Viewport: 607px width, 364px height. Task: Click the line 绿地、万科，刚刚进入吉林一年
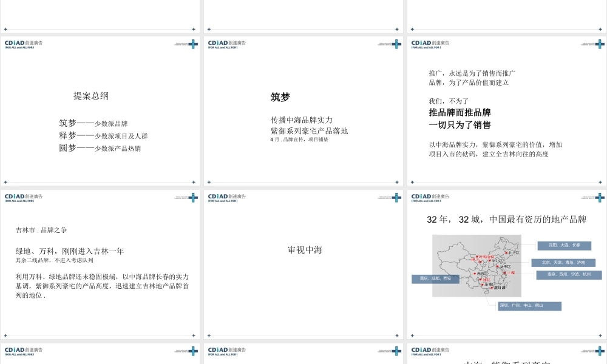[70, 251]
